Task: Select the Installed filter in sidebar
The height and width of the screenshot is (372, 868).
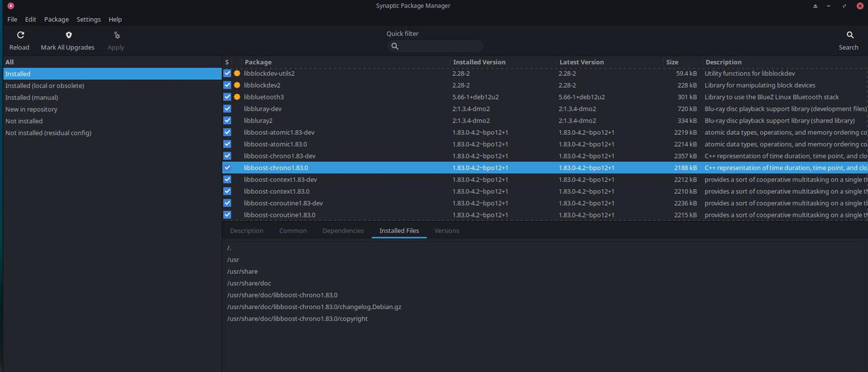Action: (111, 74)
